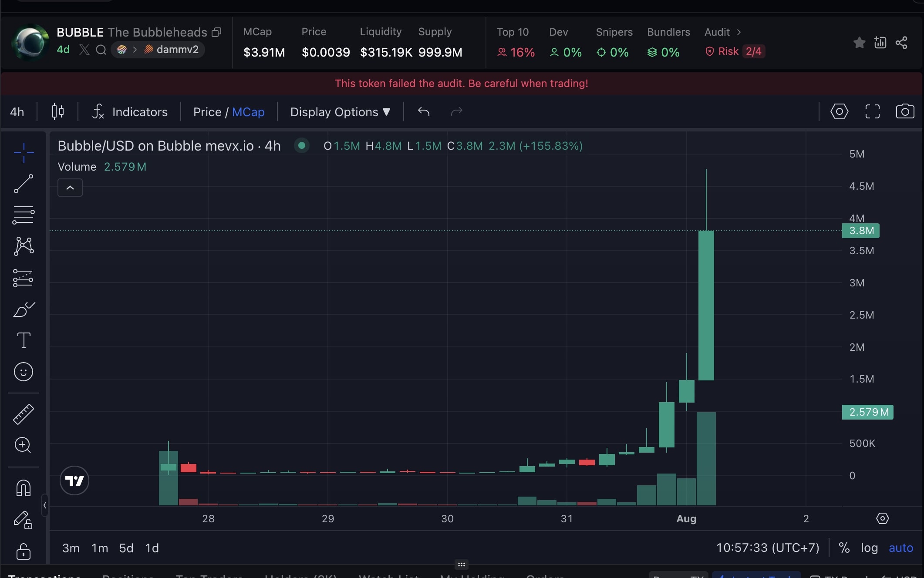This screenshot has width=924, height=578.
Task: Toggle stay in drawing mode
Action: 24,520
